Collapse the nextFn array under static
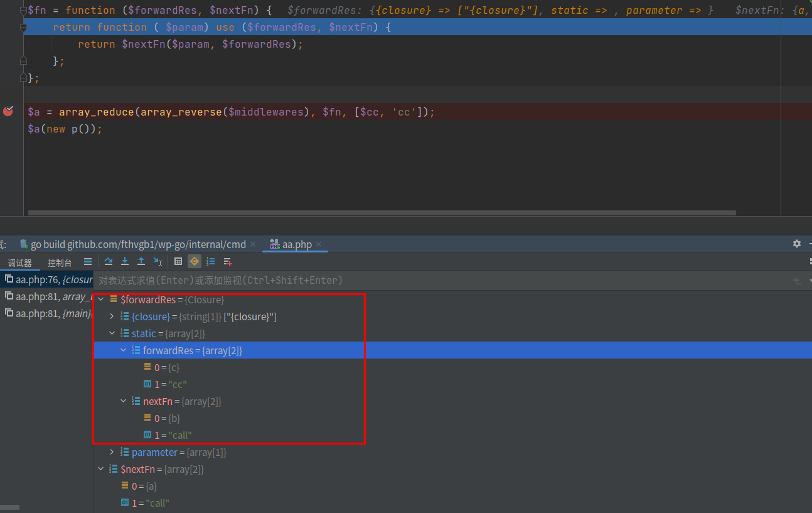 123,401
